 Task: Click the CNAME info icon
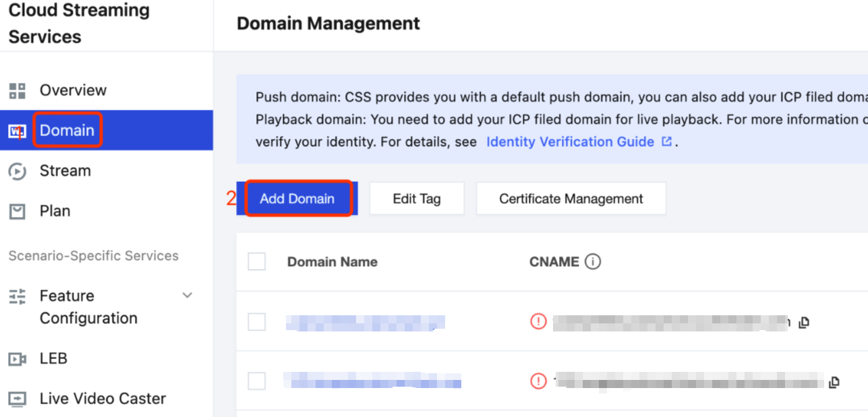pos(593,261)
